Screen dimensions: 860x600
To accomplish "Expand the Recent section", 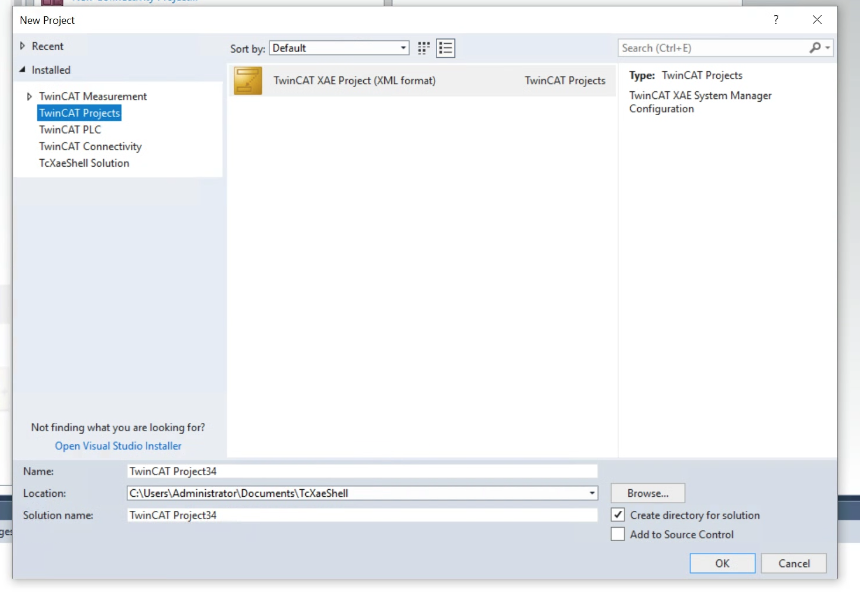I will [x=22, y=46].
